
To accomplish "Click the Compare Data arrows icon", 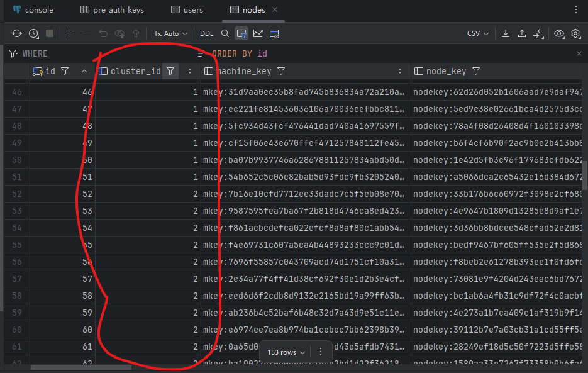I will (539, 33).
